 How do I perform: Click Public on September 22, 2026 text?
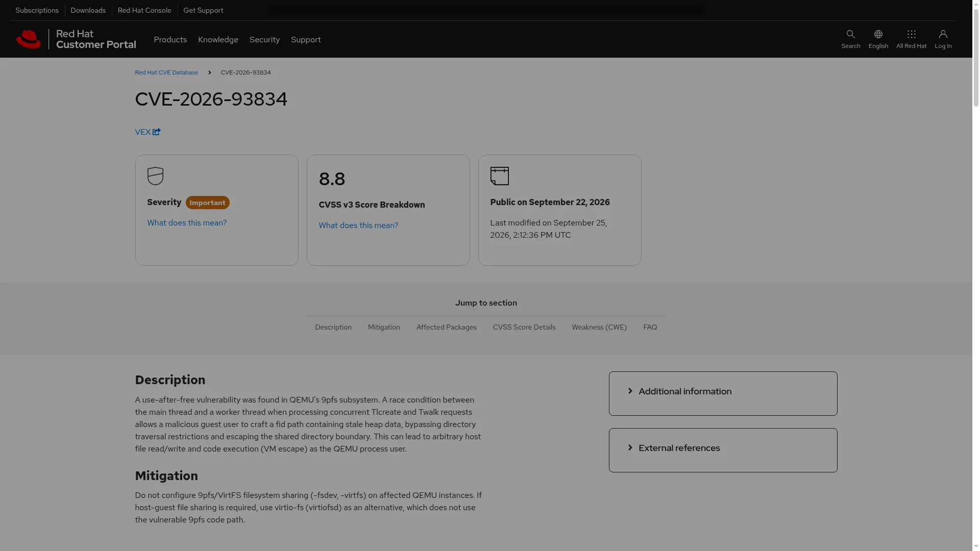pos(550,202)
